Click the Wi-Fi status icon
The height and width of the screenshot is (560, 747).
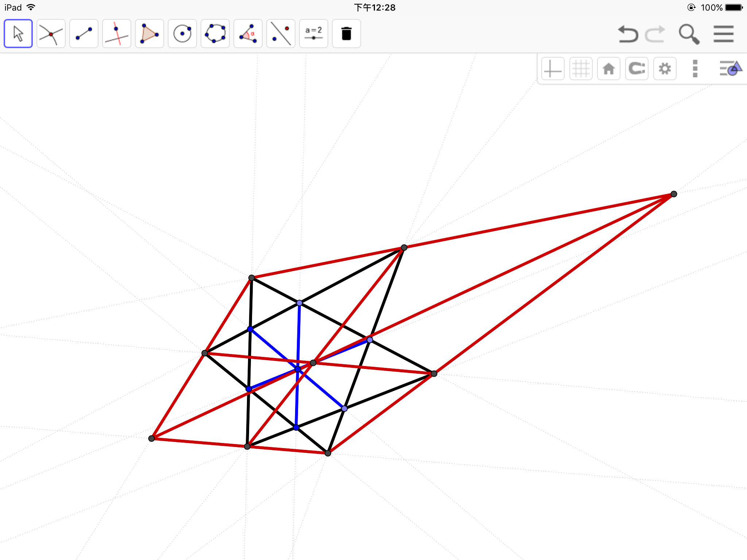coord(31,7)
